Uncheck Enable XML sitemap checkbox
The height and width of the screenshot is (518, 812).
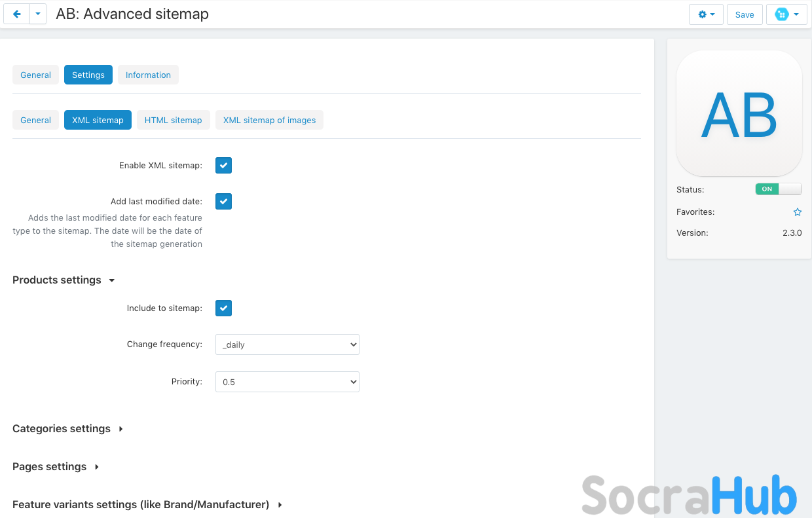(224, 166)
